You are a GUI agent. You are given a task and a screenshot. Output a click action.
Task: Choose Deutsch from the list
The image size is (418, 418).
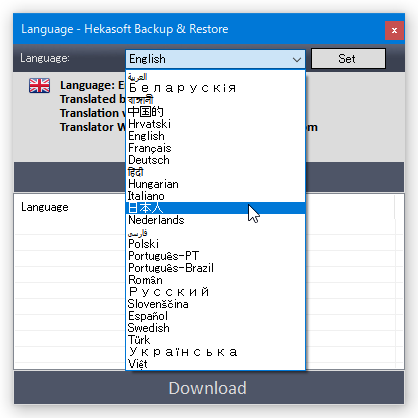click(215, 160)
